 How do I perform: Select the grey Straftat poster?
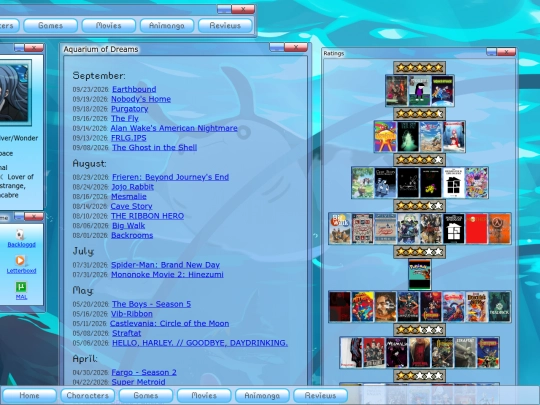pos(465,353)
